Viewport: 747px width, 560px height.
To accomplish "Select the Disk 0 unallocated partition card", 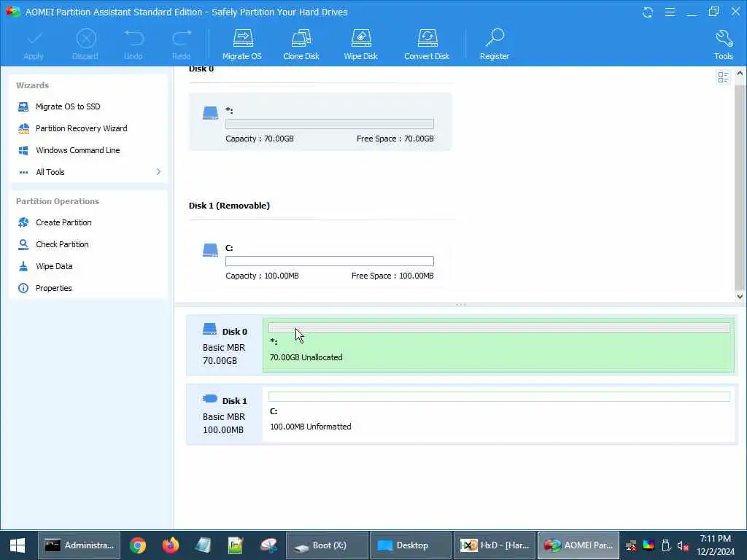I will [x=320, y=122].
